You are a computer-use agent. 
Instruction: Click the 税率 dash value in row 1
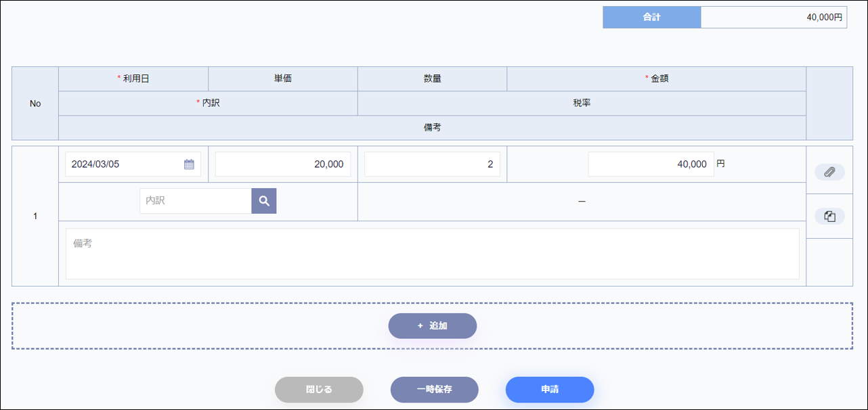(x=582, y=202)
